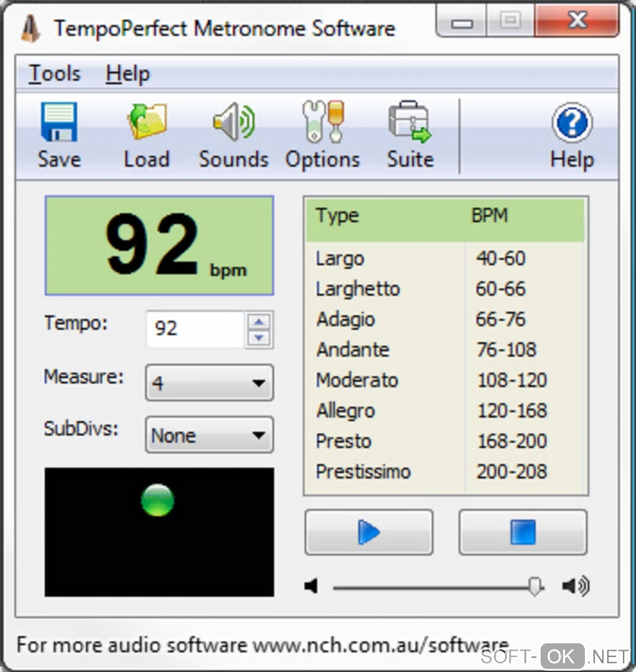
Task: Click the 92 bpm tempo display
Action: coord(160,246)
